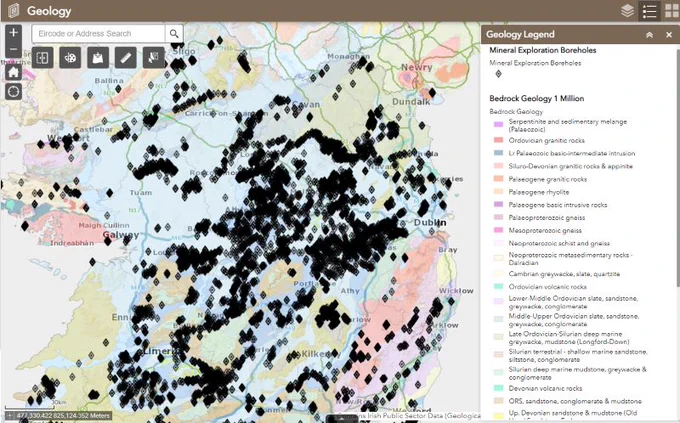
Task: Click the Dundalk label on map
Action: pos(411,102)
